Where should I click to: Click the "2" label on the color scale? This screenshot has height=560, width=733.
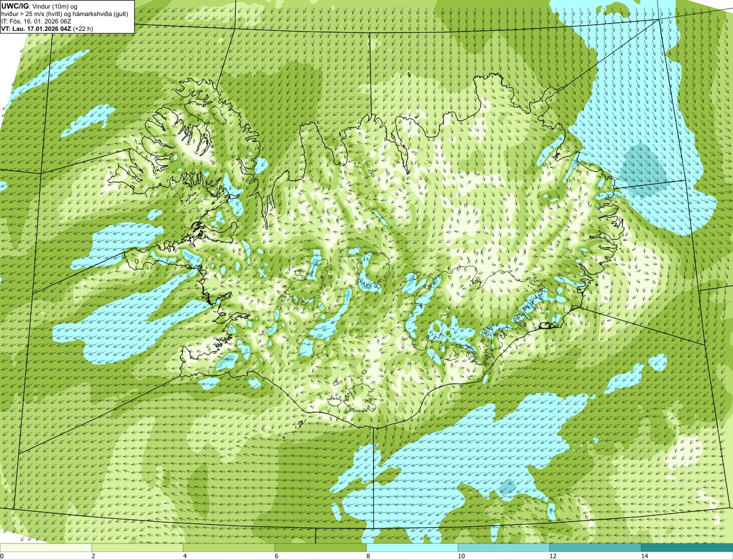[x=93, y=556]
